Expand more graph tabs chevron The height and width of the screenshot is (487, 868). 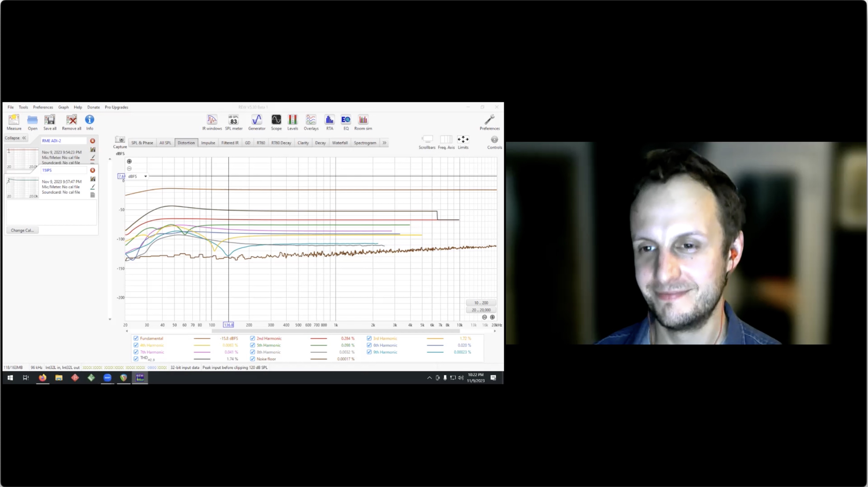pyautogui.click(x=384, y=143)
